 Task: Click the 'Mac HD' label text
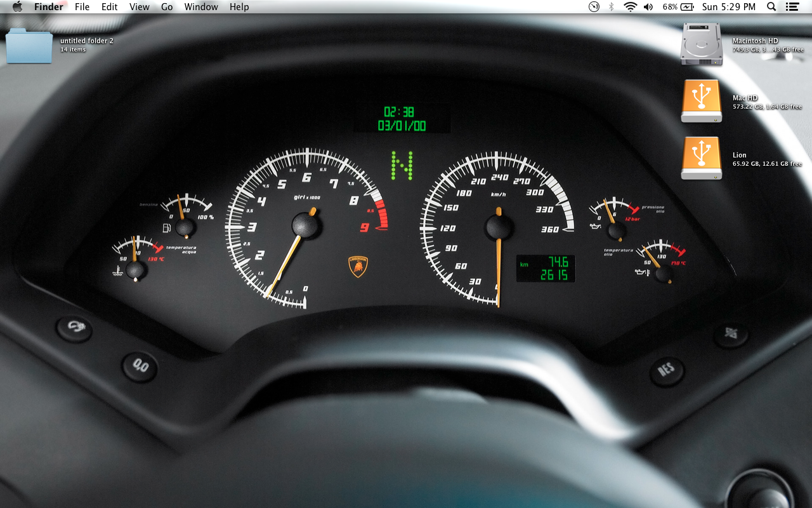[745, 98]
